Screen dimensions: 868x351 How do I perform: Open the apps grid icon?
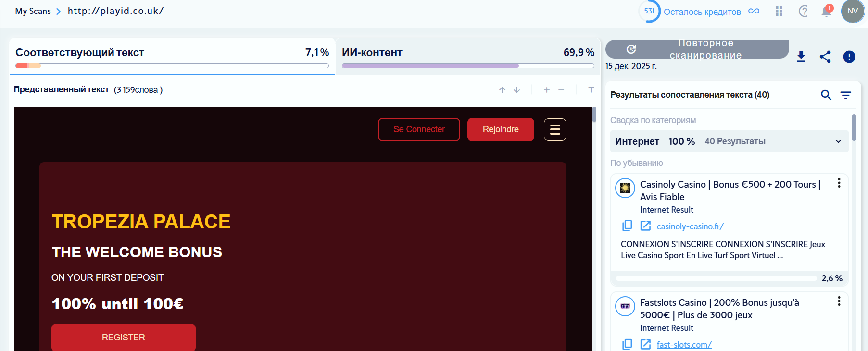point(779,11)
